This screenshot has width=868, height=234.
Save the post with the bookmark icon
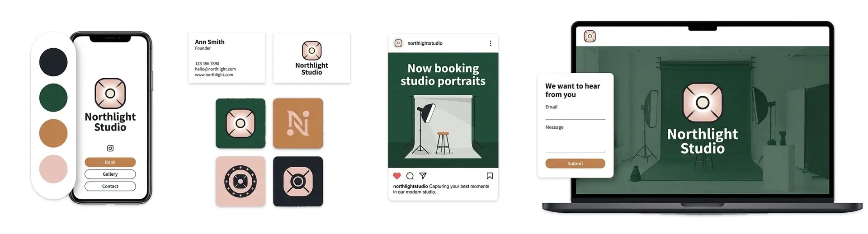(490, 176)
